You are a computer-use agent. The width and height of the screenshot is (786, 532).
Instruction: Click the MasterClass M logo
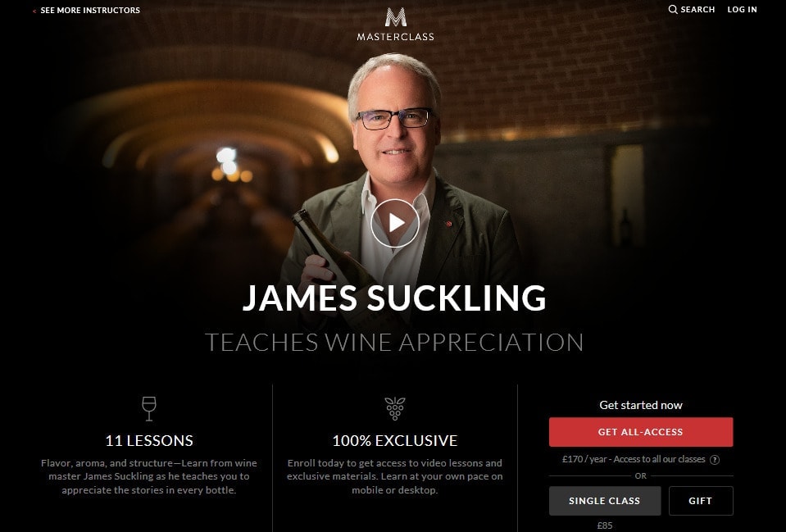tap(396, 17)
